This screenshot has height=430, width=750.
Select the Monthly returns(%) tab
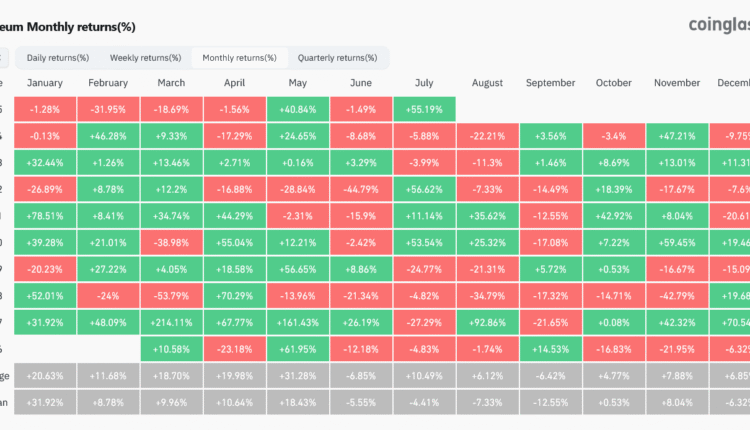[240, 58]
